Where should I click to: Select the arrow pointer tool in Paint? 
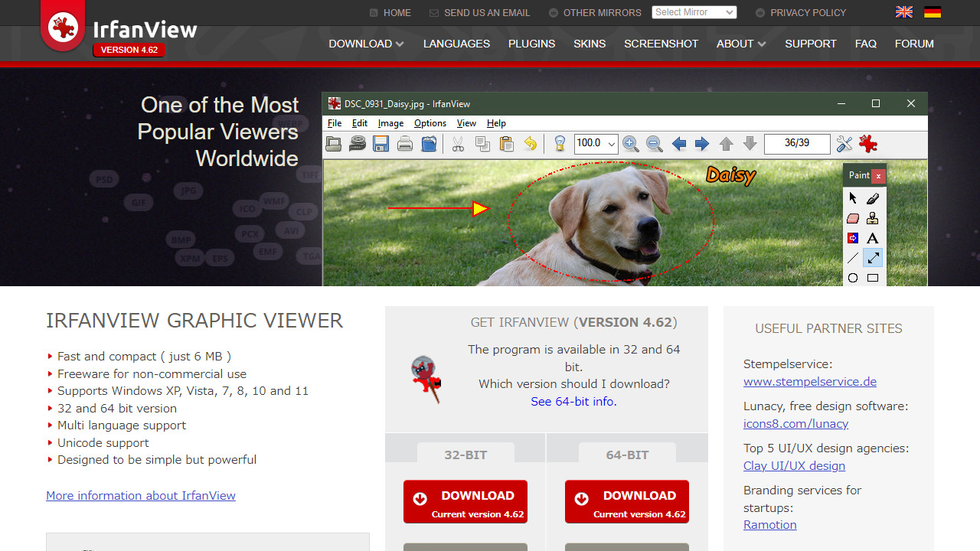pyautogui.click(x=853, y=198)
